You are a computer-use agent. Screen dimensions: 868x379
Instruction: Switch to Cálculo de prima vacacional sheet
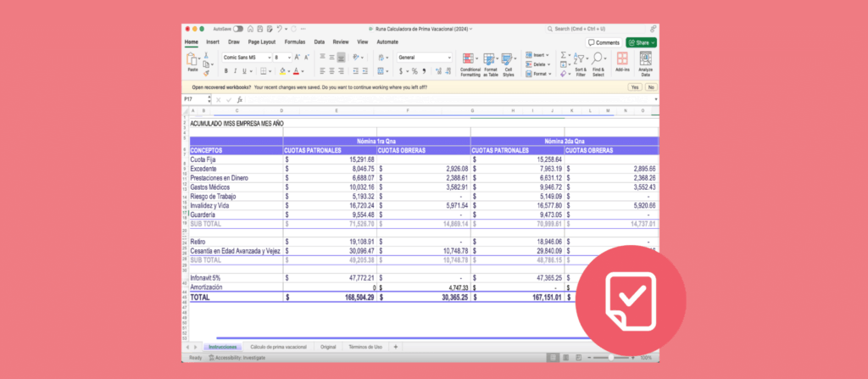pos(280,347)
